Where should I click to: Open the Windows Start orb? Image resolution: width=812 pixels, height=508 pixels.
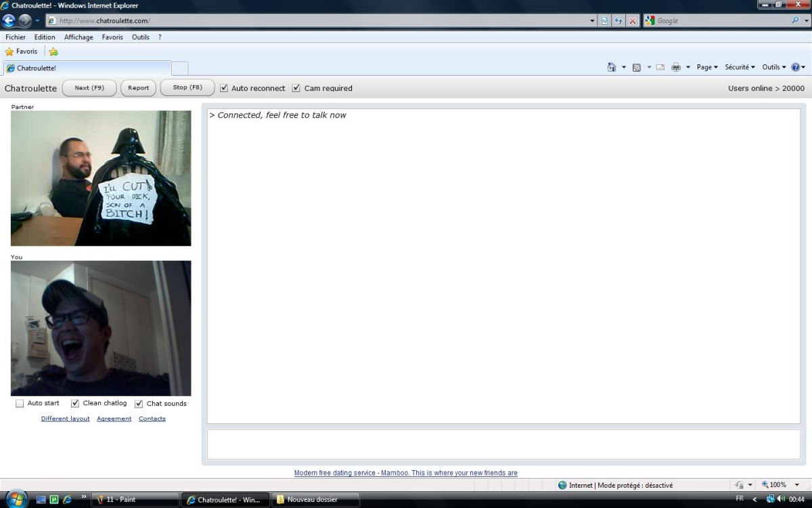pos(16,499)
